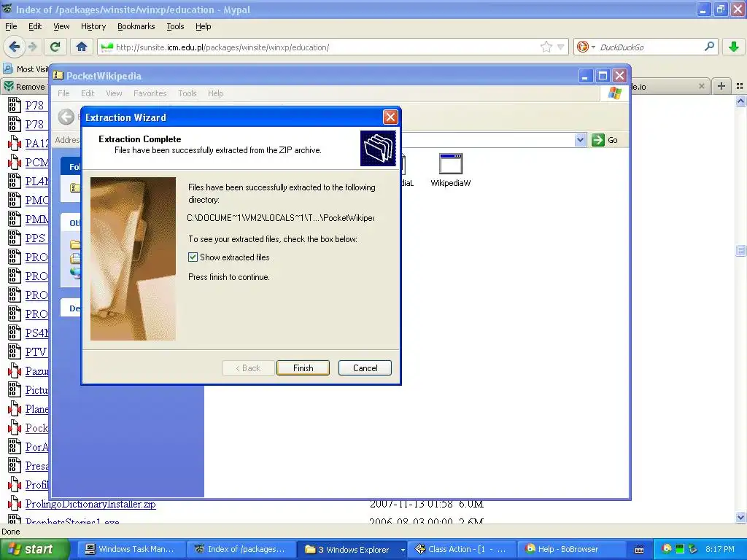Screen dimensions: 747x560
Task: Open ProlingoDictionaryInstaller.zip link
Action: point(90,504)
